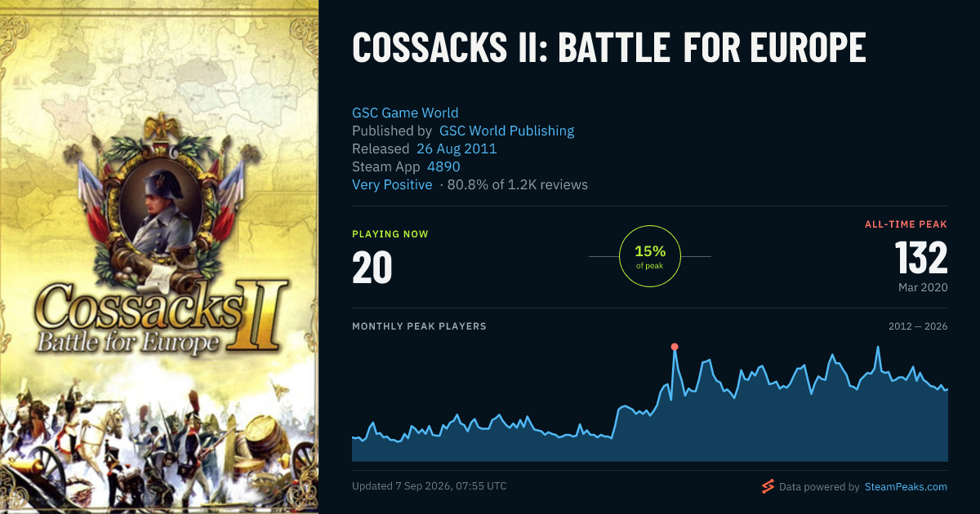Click the 15% of peak circle badge
The height and width of the screenshot is (514, 980).
(650, 256)
